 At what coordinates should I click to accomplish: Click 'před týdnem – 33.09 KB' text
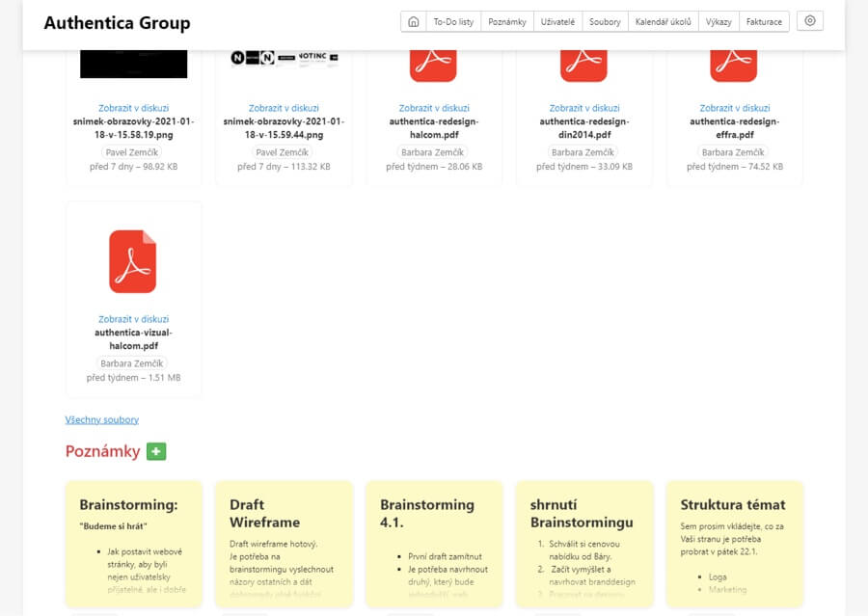[584, 167]
